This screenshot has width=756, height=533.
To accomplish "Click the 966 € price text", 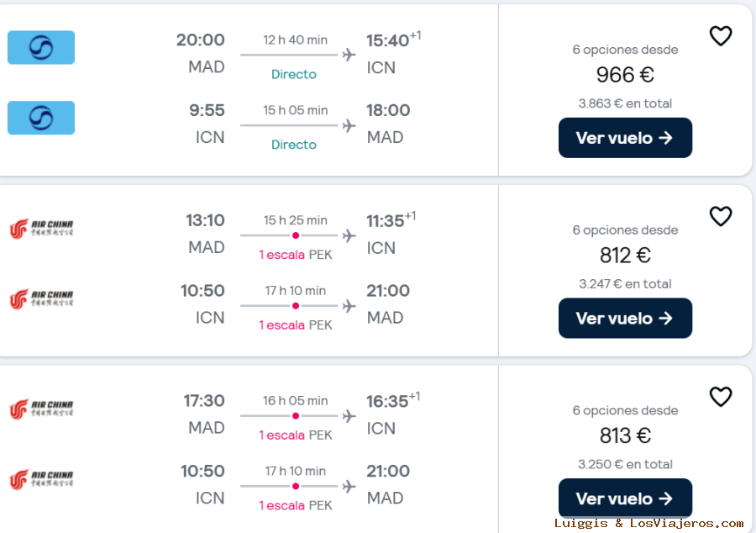I will click(625, 75).
